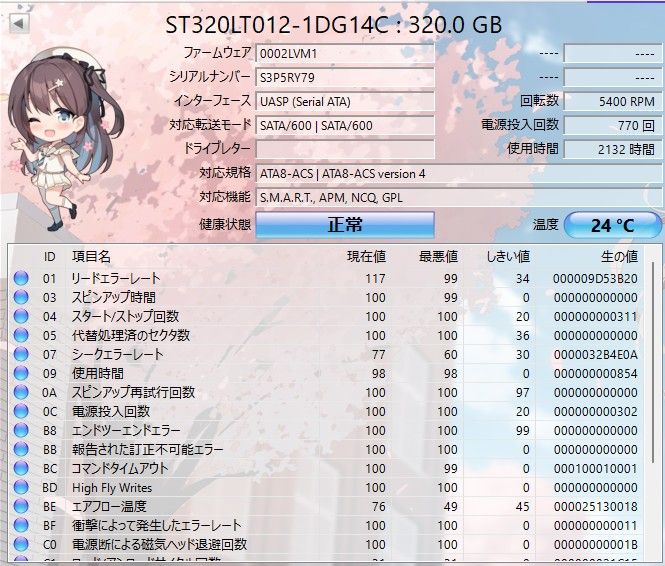
Task: Click the current value 117
Action: point(375,279)
